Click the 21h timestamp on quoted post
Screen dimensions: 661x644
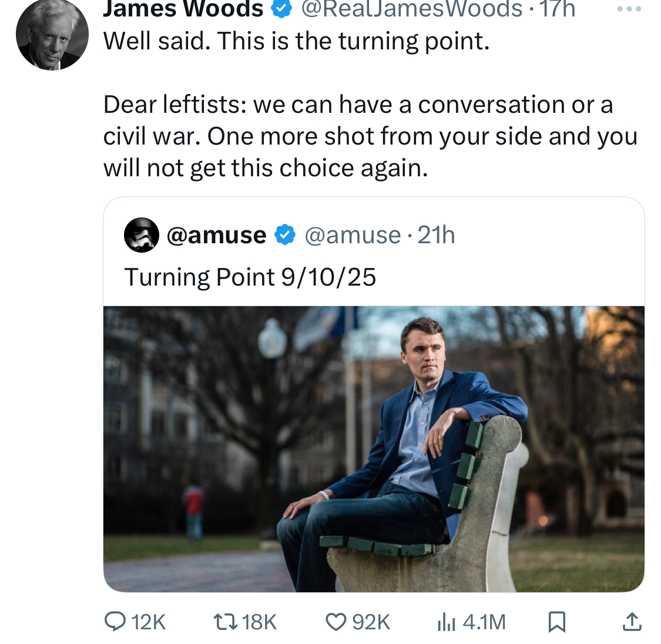pos(436,235)
